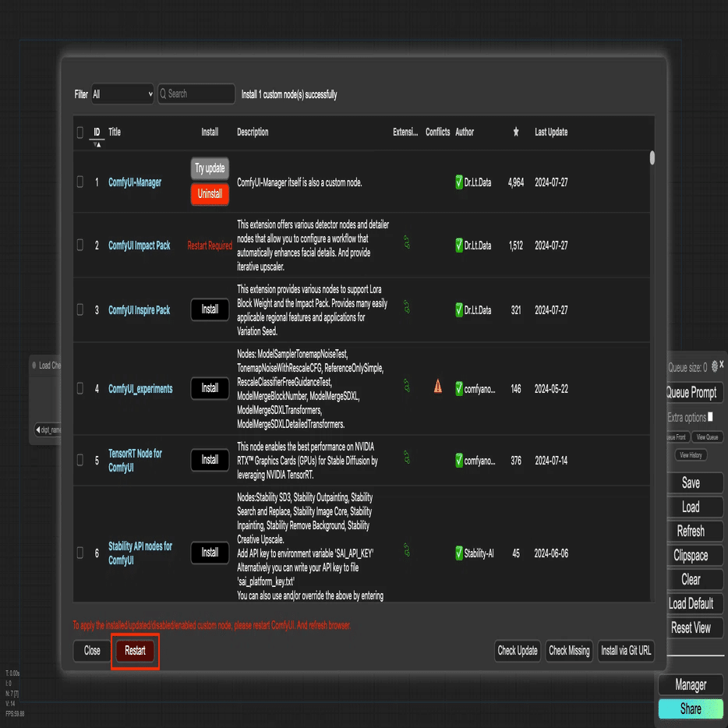The image size is (728, 728).
Task: Click the green check badge in ComfyUI-Manager row
Action: tap(459, 182)
